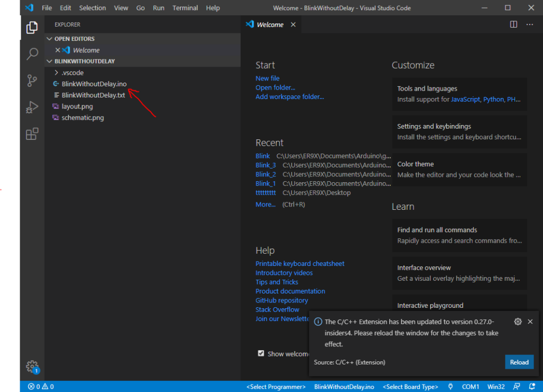
Task: Collapse the BLINKWITHOUTDELAY folder section
Action: click(49, 61)
